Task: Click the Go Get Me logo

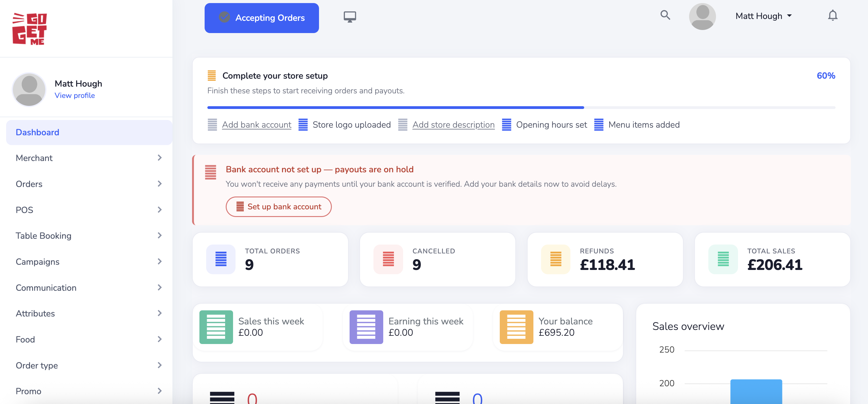Action: point(30,29)
